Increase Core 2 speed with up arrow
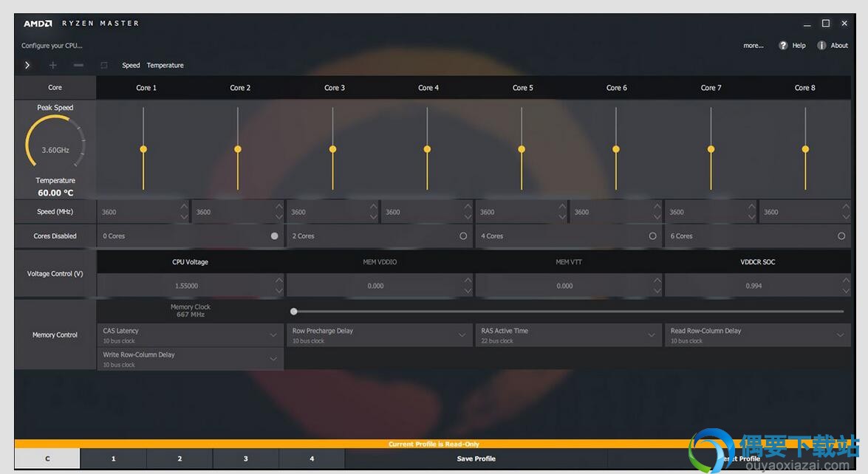The width and height of the screenshot is (868, 474). 278,206
